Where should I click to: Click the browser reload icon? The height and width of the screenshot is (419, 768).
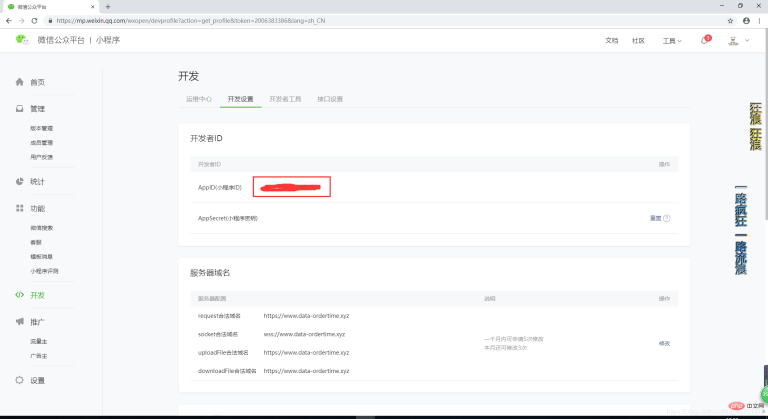pos(34,21)
